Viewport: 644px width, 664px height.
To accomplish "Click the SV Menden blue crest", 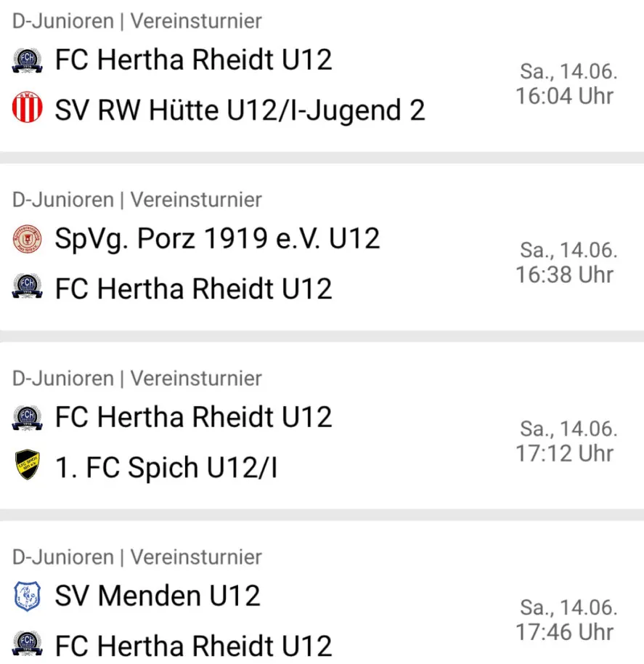I will 27,596.
